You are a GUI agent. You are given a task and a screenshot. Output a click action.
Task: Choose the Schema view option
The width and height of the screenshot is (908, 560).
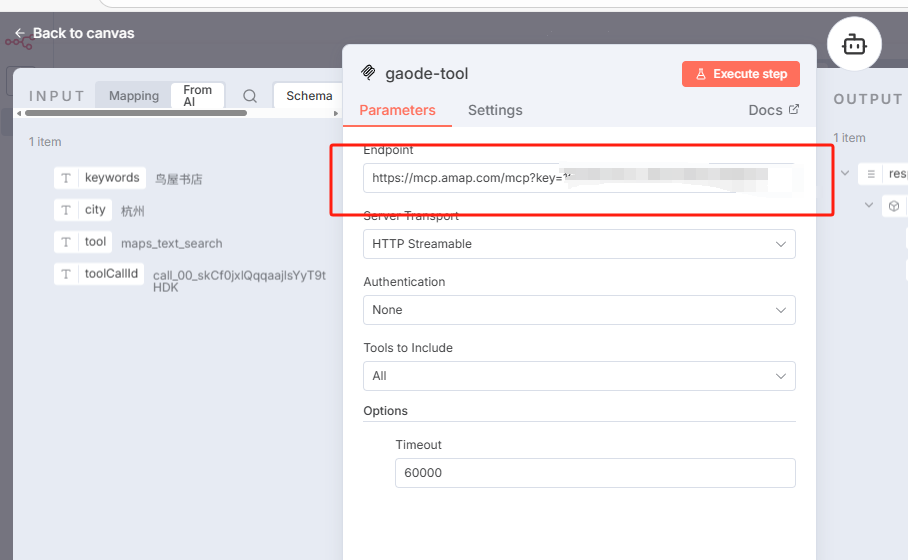tap(308, 96)
